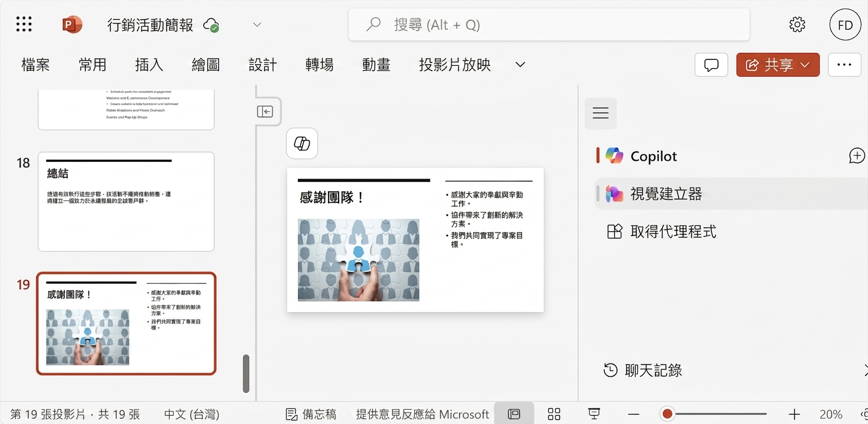Select slide 18 總結 thumbnail
The width and height of the screenshot is (868, 424).
tap(126, 202)
